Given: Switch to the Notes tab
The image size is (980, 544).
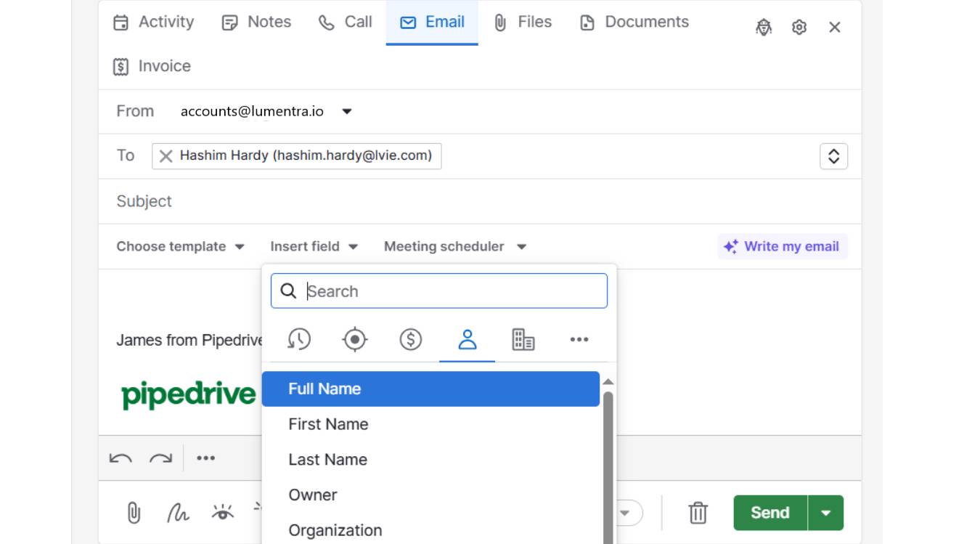Looking at the screenshot, I should (256, 22).
